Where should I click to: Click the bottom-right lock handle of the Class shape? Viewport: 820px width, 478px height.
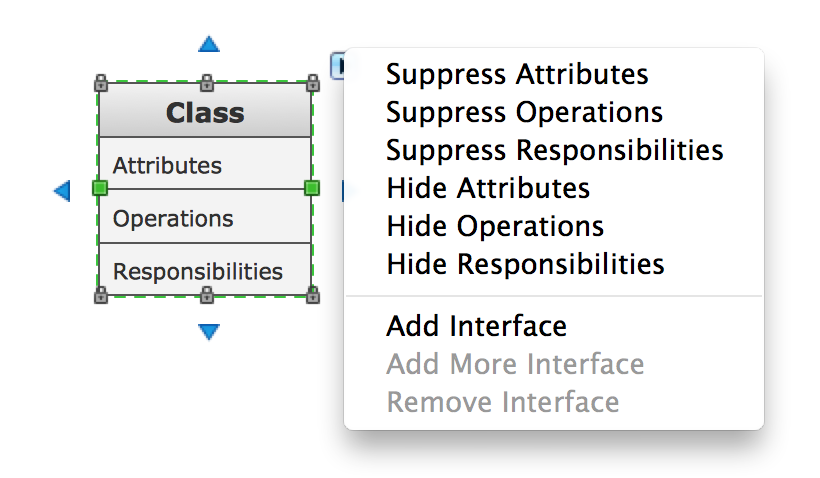click(313, 295)
